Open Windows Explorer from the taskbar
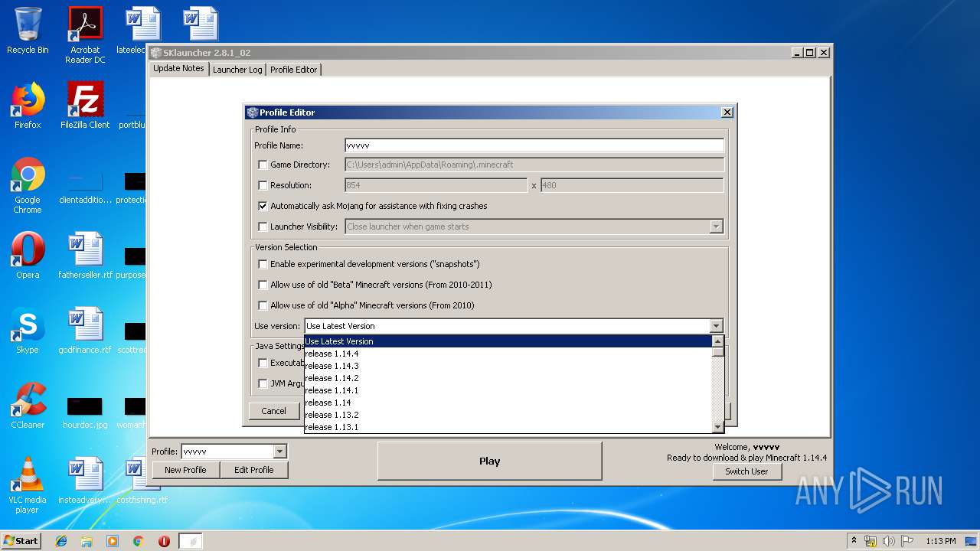The width and height of the screenshot is (980, 551). tap(87, 541)
